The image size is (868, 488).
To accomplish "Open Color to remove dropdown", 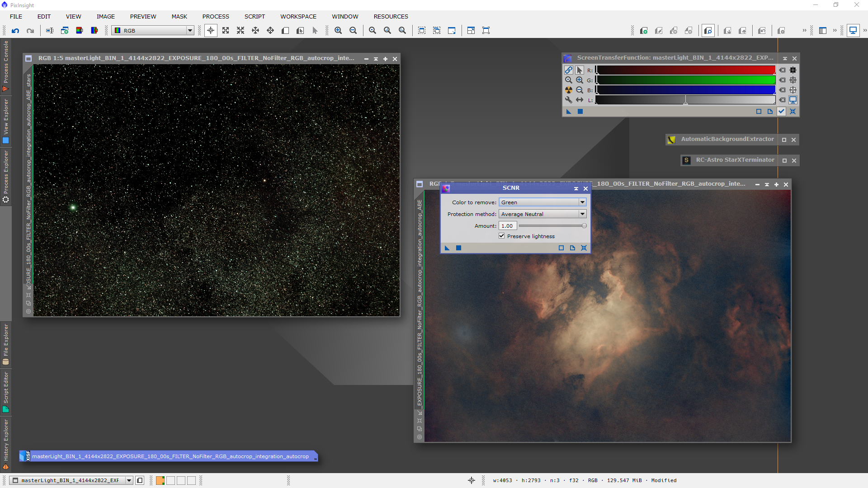I will (x=582, y=202).
